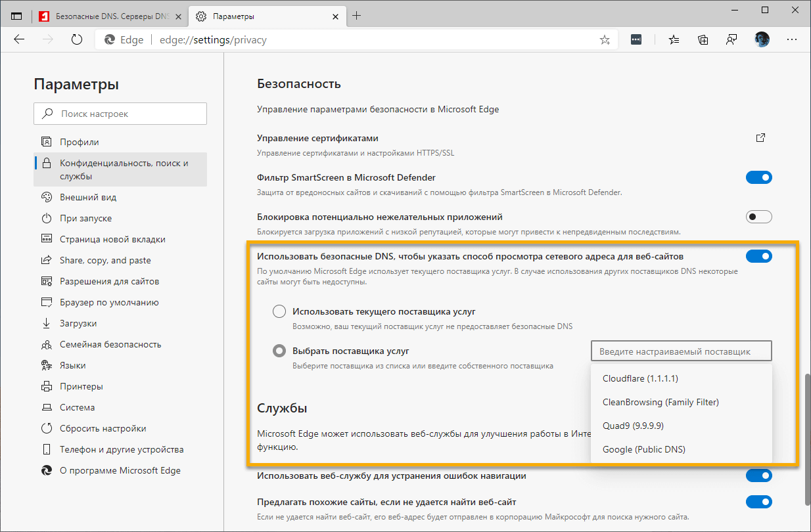Open Внешний вид in the settings sidebar
The height and width of the screenshot is (532, 811).
pyautogui.click(x=88, y=197)
